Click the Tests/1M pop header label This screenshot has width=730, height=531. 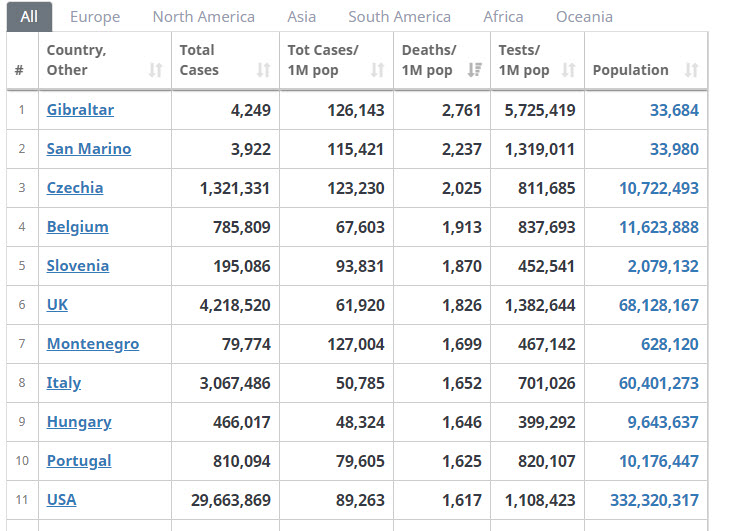524,60
